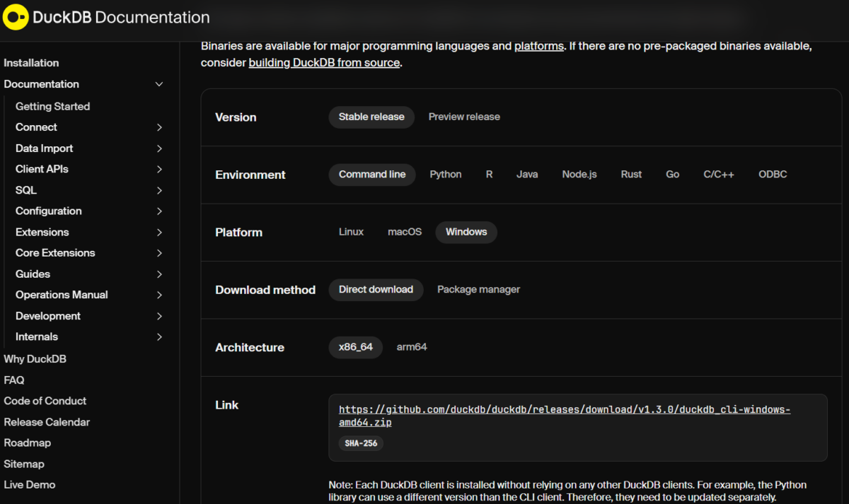Image resolution: width=849 pixels, height=504 pixels.
Task: Switch download method to Package manager
Action: point(478,290)
